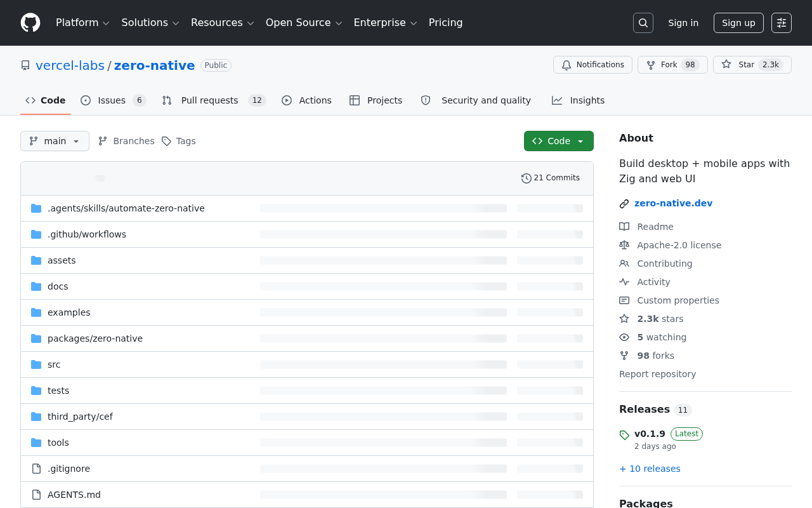Open the v0.1.9 latest release
The image size is (812, 508).
pyautogui.click(x=650, y=434)
